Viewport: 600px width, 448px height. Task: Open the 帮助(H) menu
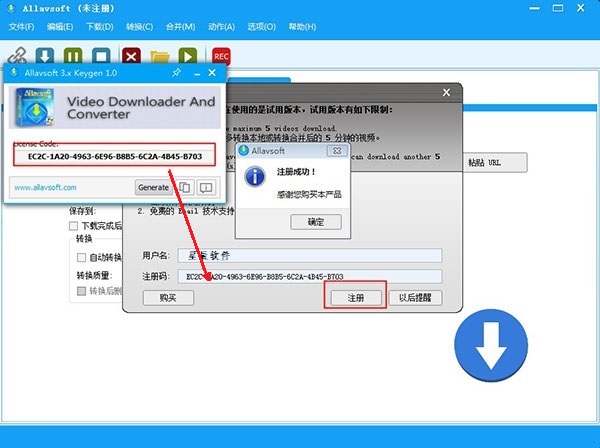302,27
